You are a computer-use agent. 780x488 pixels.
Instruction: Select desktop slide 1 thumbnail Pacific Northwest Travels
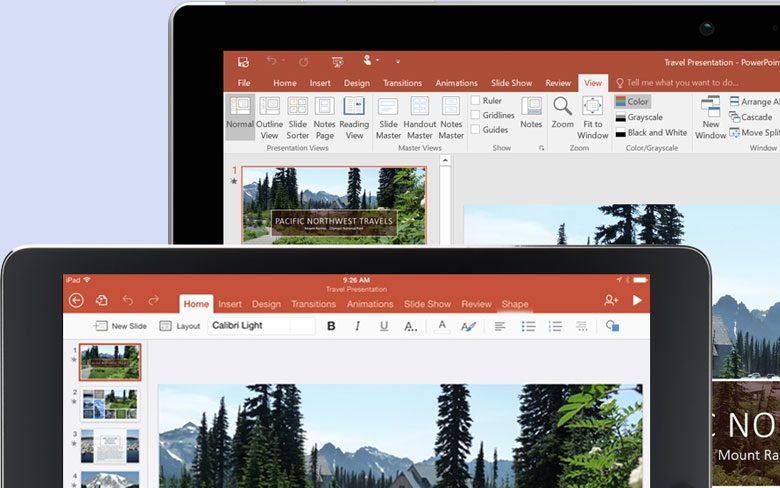click(334, 205)
